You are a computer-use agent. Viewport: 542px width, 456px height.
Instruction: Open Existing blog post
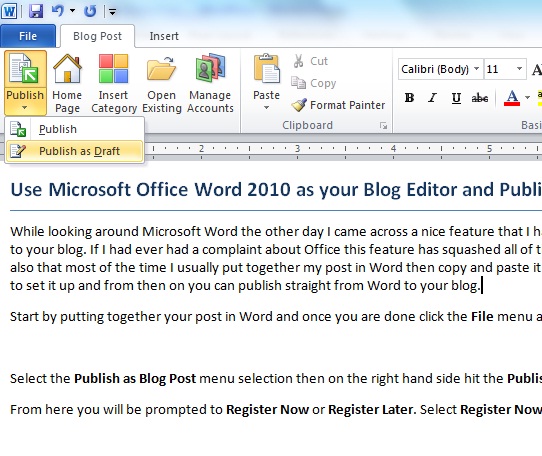pyautogui.click(x=161, y=83)
